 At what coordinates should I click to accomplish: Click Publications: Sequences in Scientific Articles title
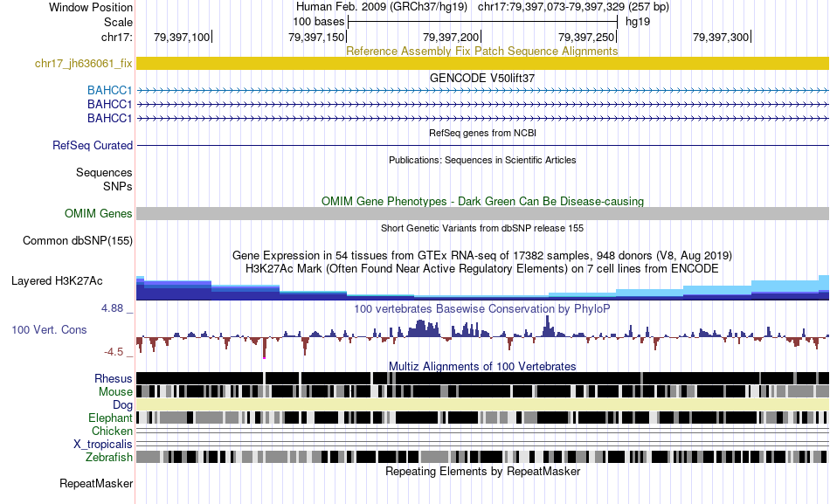482,160
